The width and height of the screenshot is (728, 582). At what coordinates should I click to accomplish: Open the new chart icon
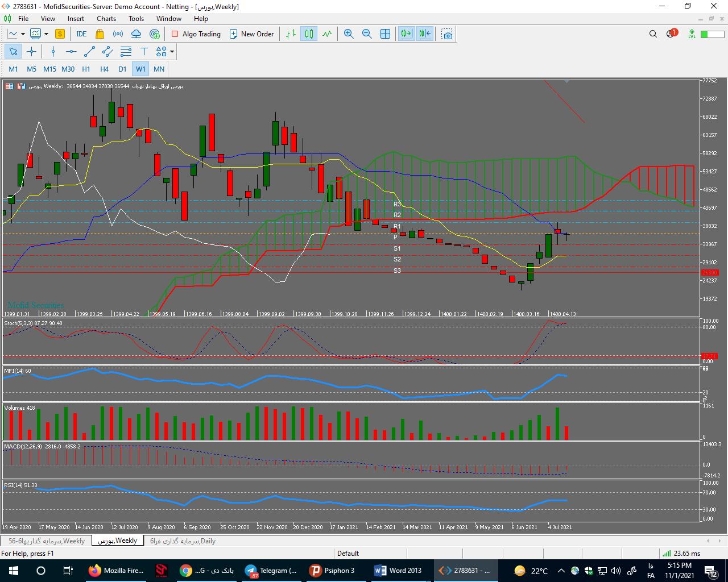[x=12, y=34]
